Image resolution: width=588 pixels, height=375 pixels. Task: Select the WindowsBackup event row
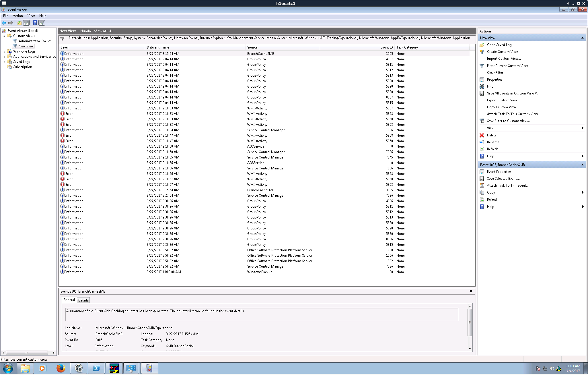point(264,272)
